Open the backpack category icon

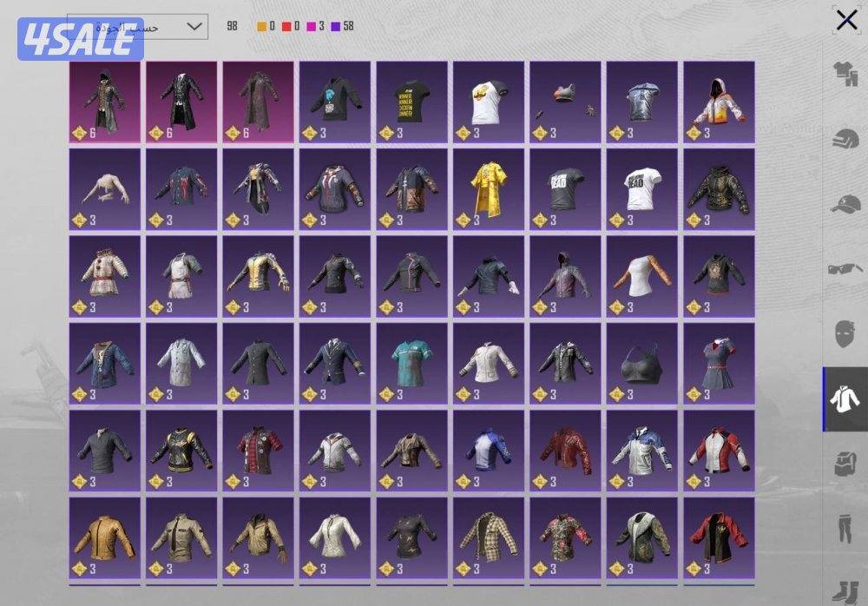point(845,464)
